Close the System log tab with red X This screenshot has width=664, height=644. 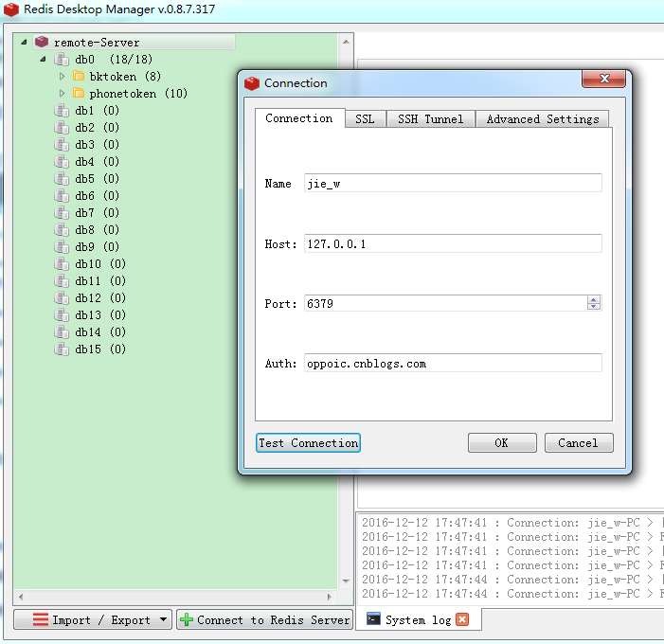click(x=462, y=620)
